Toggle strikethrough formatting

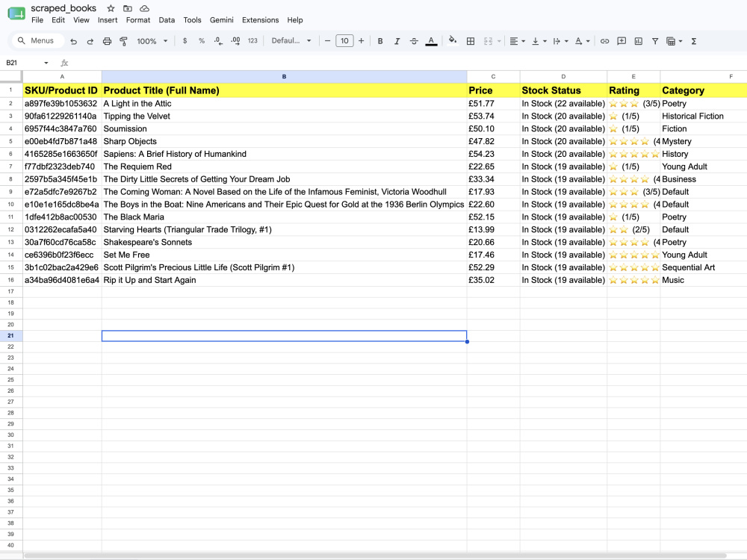tap(414, 41)
